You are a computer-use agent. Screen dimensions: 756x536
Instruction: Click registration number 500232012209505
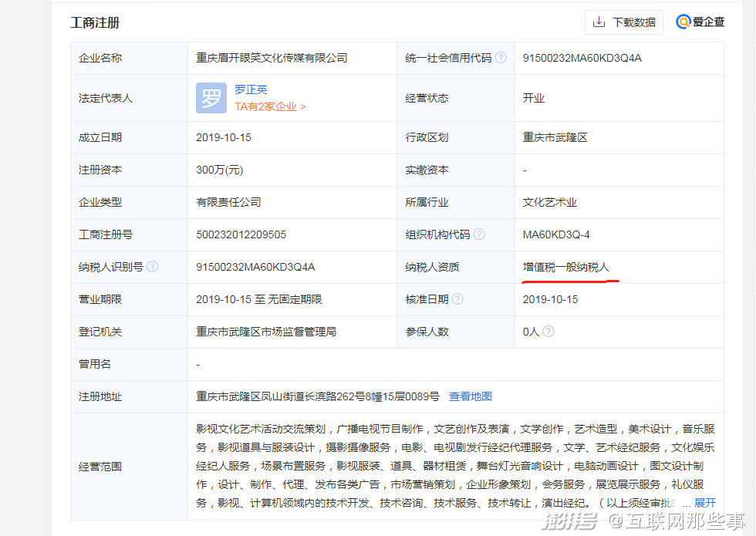point(241,234)
